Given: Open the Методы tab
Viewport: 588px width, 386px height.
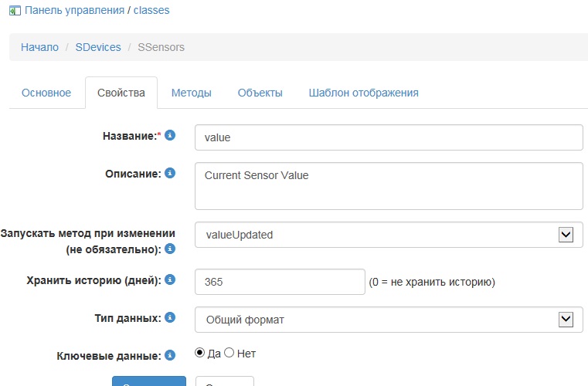Looking at the screenshot, I should (191, 93).
